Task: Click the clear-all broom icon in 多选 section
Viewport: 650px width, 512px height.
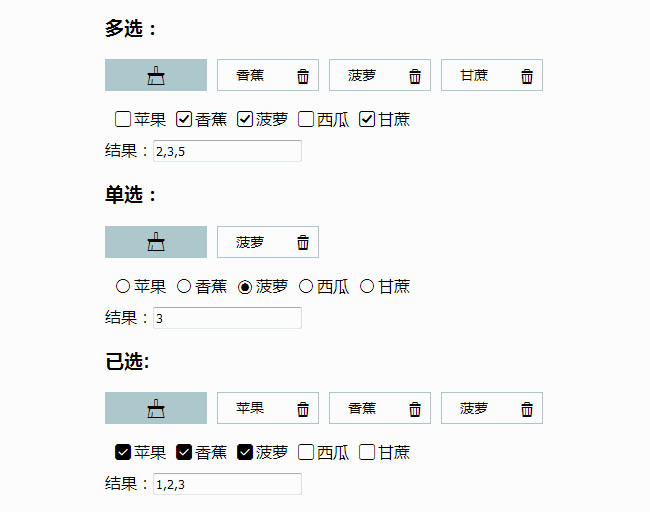Action: 156,75
